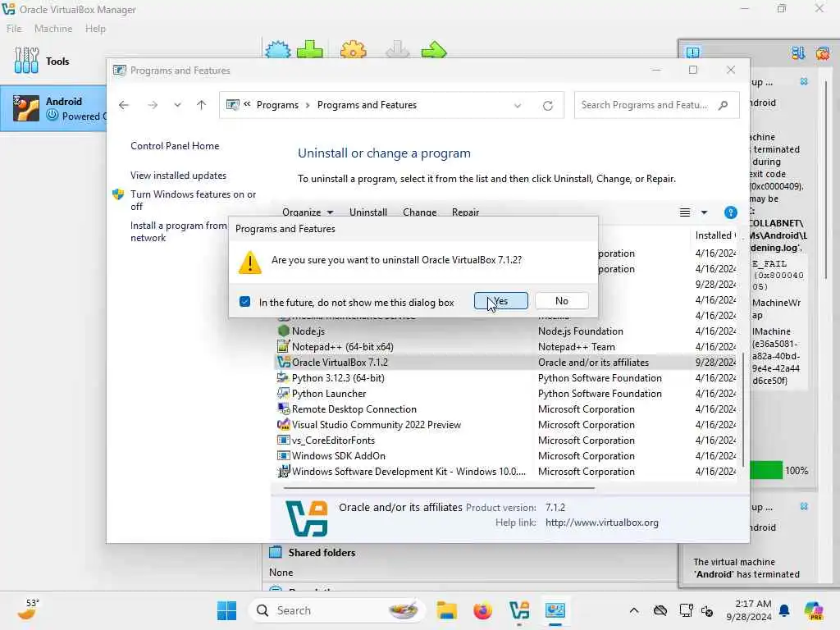The width and height of the screenshot is (840, 630).
Task: Uncheck 'do not show me this dialog box'
Action: point(244,302)
